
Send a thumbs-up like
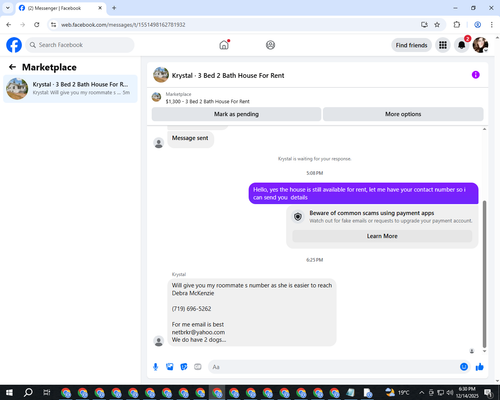point(480,367)
